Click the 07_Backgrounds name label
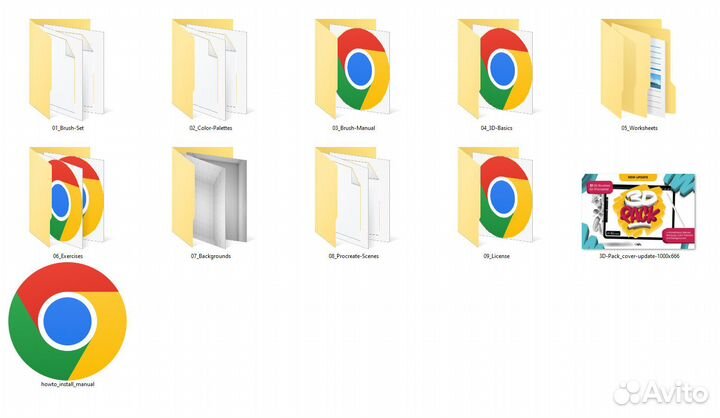The width and height of the screenshot is (720, 418). [211, 256]
